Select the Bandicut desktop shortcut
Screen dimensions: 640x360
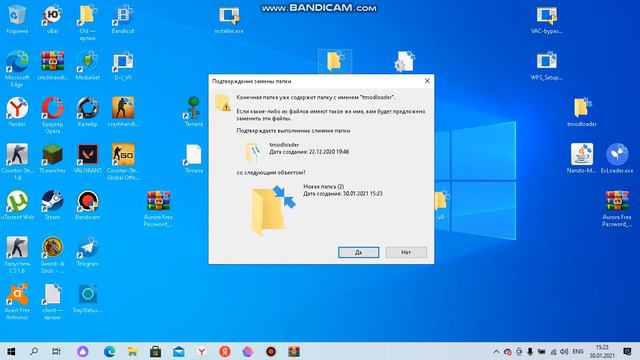click(x=122, y=19)
